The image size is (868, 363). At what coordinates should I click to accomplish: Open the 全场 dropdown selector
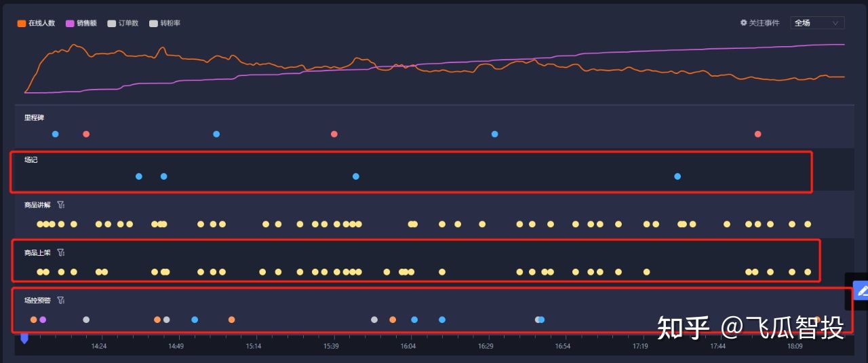pos(816,23)
